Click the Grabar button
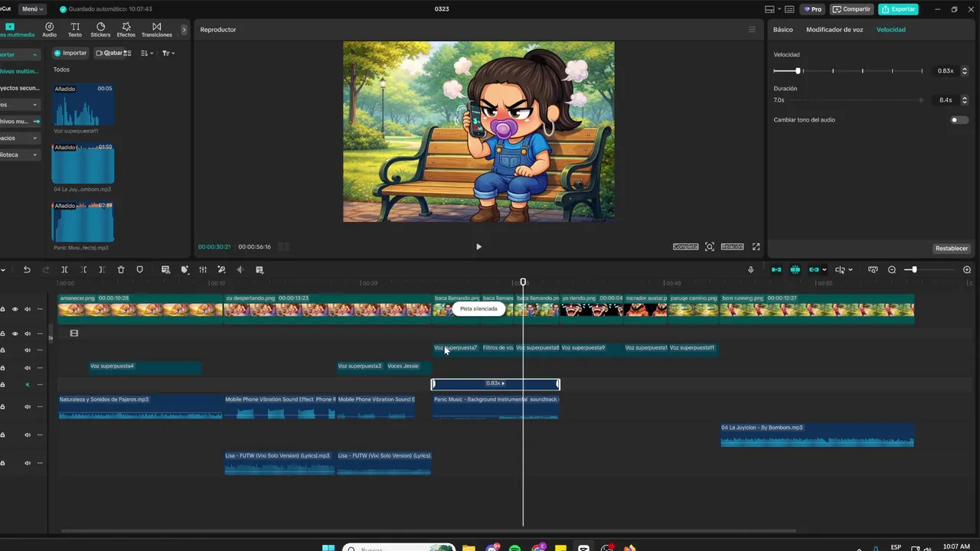Screen dimensions: 980x551 [x=109, y=54]
